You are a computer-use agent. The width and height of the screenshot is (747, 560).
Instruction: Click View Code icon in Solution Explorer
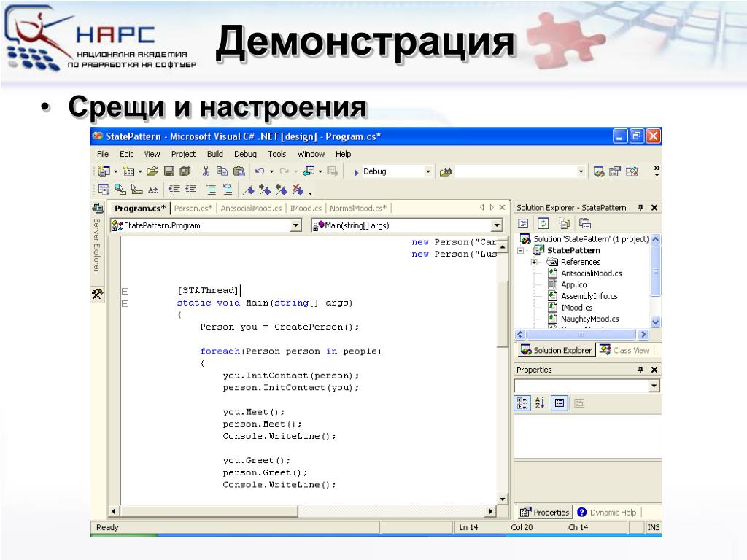(x=523, y=223)
